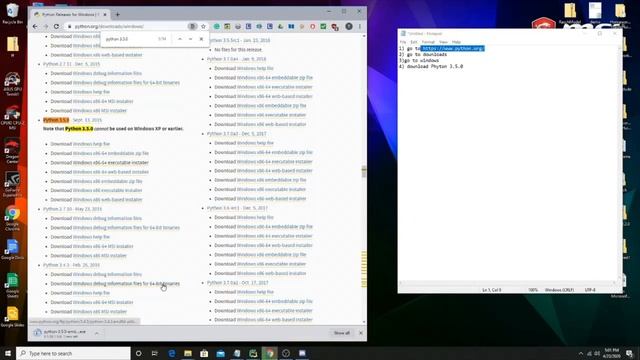Open Cortana from the taskbar

point(138,353)
